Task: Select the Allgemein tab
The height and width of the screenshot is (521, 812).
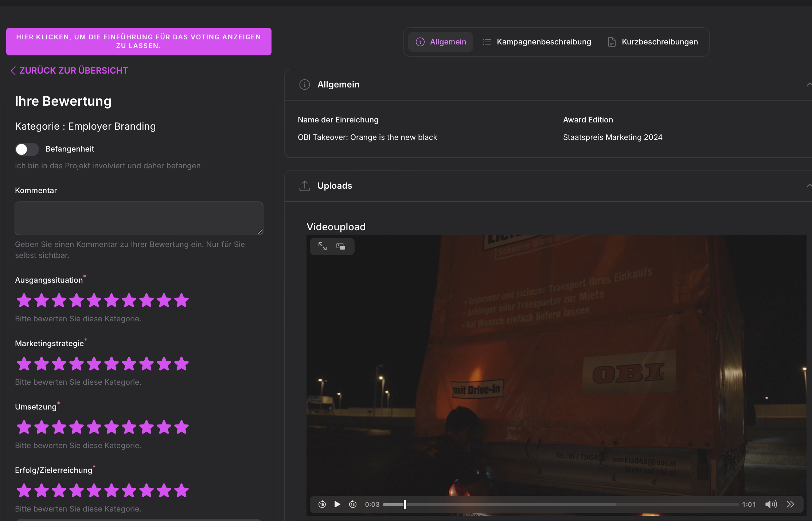Action: coord(441,42)
